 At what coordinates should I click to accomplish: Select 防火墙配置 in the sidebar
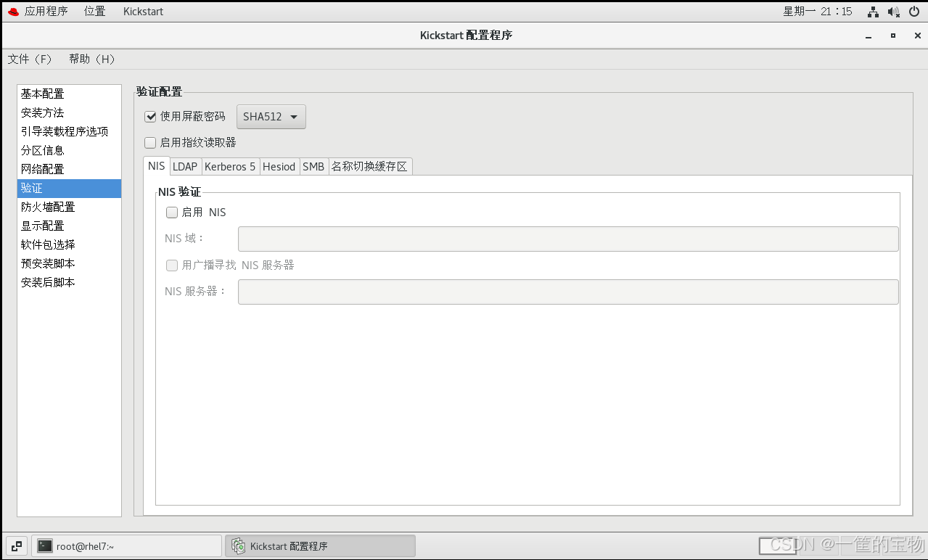click(69, 207)
